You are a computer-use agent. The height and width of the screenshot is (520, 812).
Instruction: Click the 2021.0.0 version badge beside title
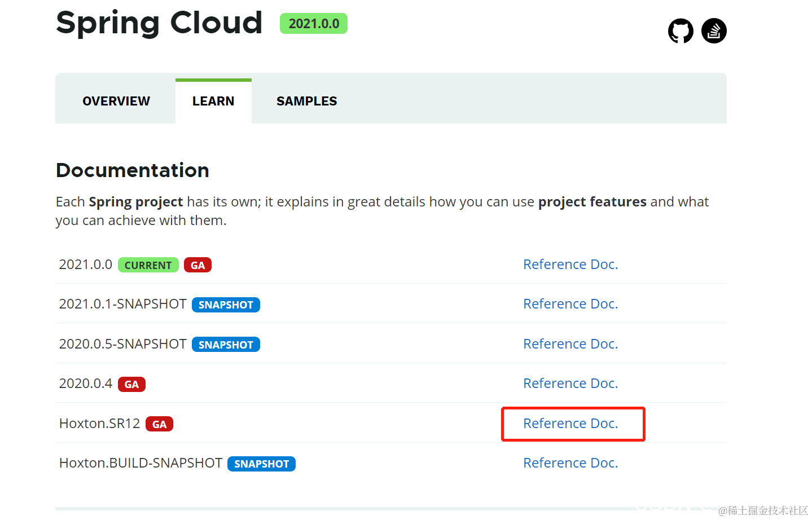(314, 24)
